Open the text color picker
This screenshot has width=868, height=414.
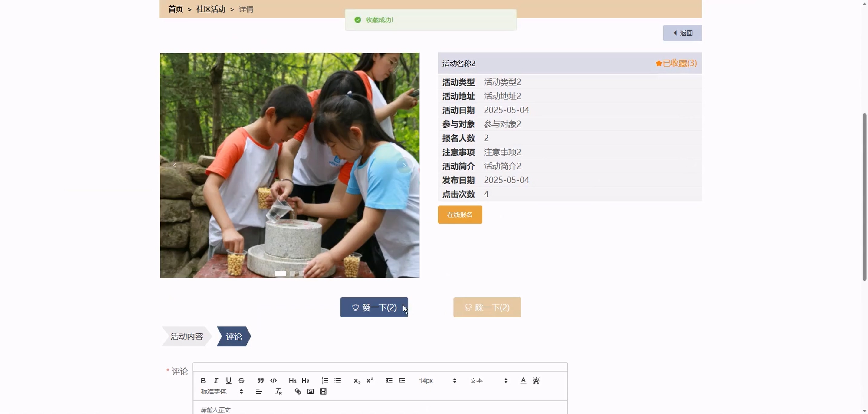pos(523,380)
